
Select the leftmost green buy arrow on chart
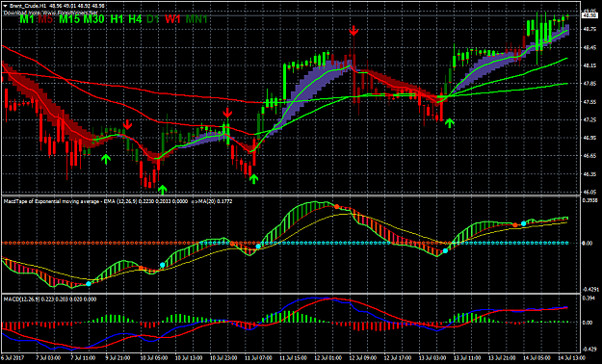click(106, 159)
